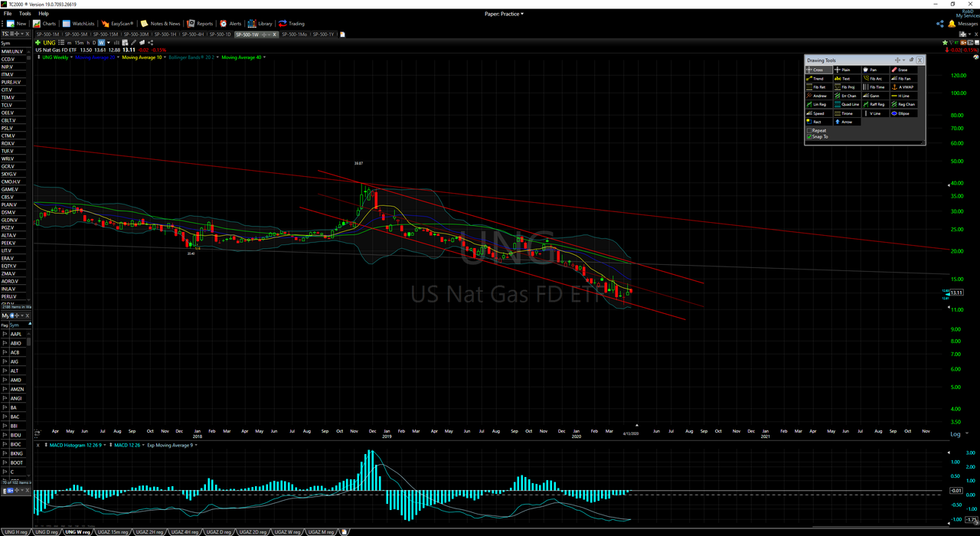Choose the A VWAP anchor tool
The image size is (980, 536).
(903, 87)
